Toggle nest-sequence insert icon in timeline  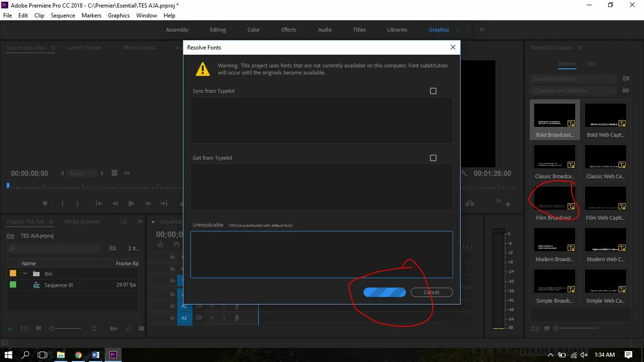[160, 245]
